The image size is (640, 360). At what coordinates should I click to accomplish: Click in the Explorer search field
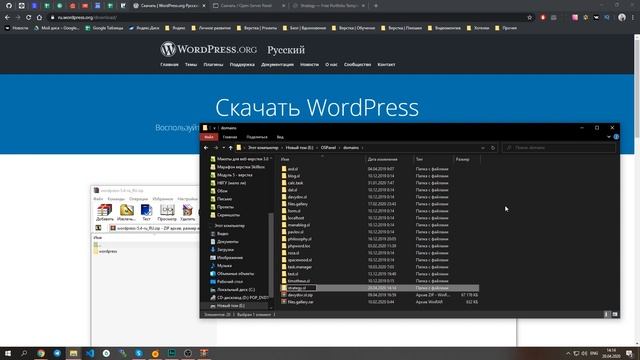[x=559, y=148]
